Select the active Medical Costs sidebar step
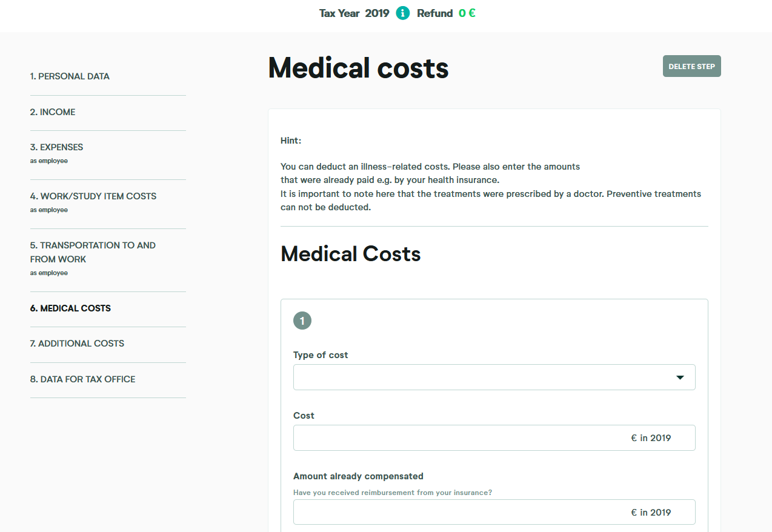 pos(70,308)
